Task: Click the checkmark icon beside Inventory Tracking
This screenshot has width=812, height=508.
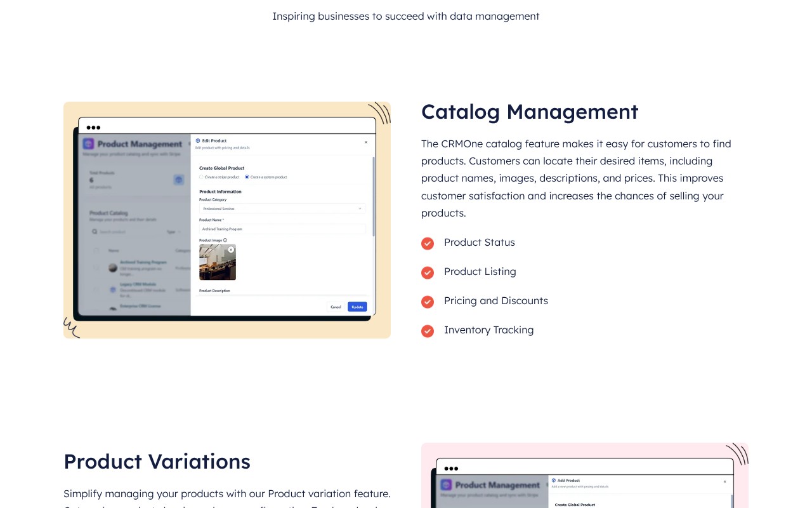Action: 428,331
